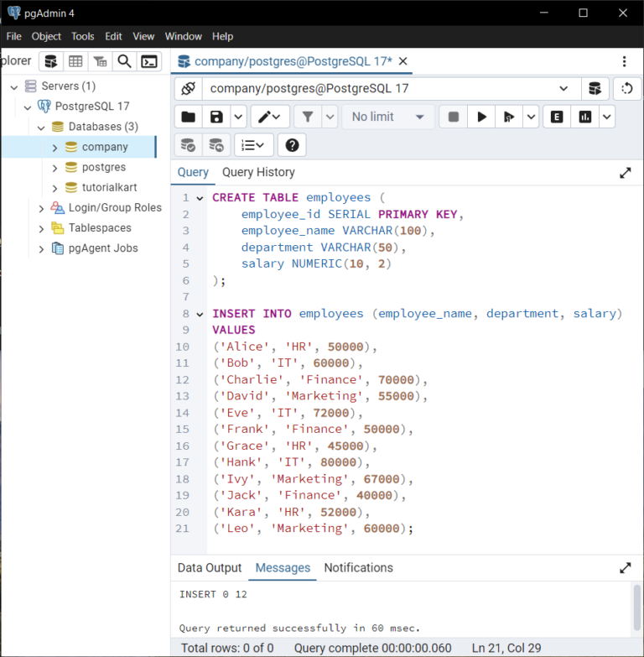Viewport: 644px width, 657px height.
Task: Select the Tablespaces item
Action: (100, 228)
